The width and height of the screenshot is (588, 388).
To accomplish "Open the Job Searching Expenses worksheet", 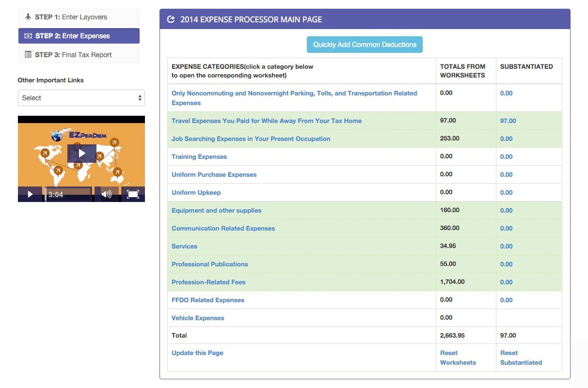I will pyautogui.click(x=251, y=139).
